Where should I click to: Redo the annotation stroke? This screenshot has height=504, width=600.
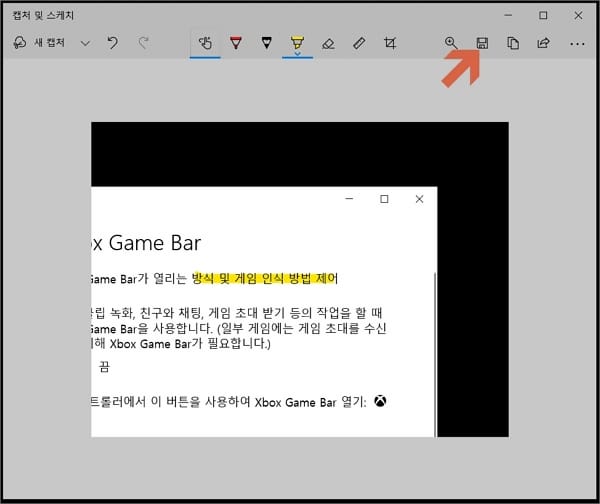(143, 43)
